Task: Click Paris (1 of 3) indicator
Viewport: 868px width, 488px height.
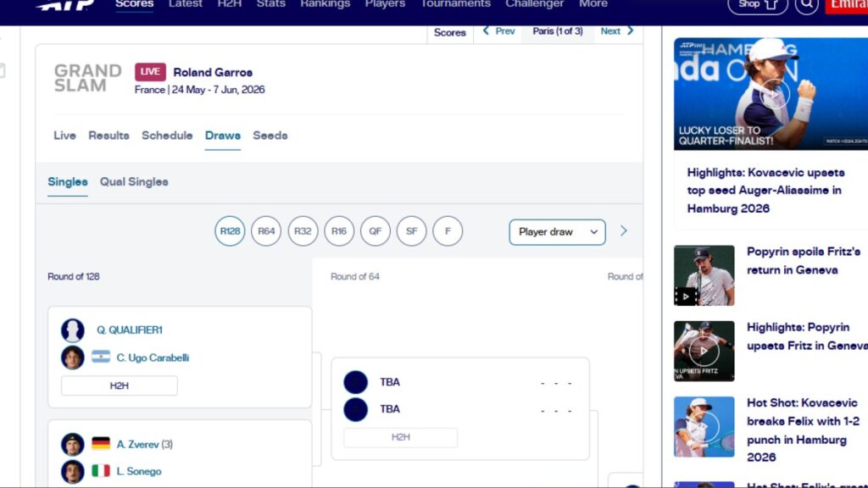Action: click(x=558, y=31)
